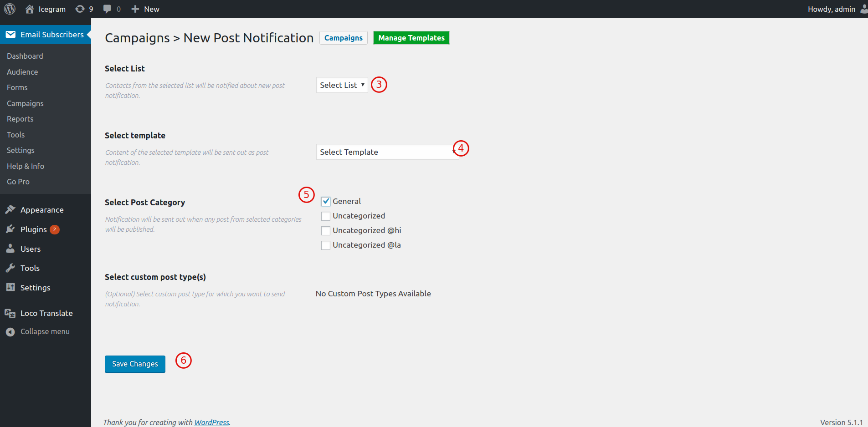868x427 pixels.
Task: Open the Select Template dropdown
Action: point(387,152)
